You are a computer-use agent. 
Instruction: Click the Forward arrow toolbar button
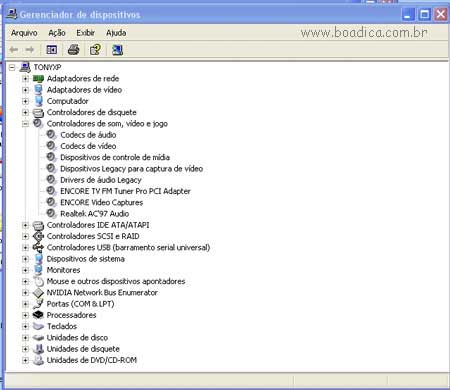30,50
